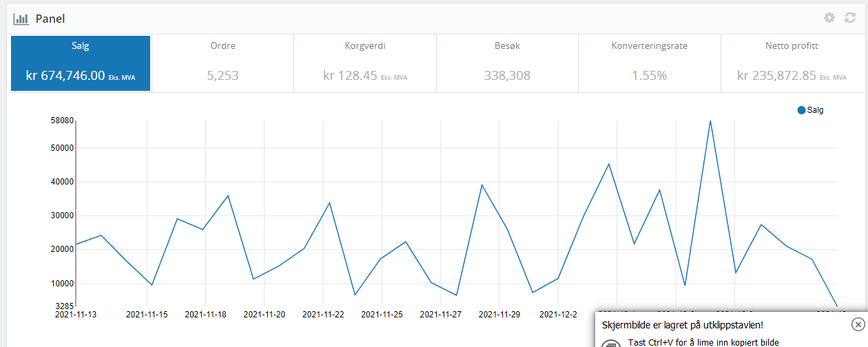This screenshot has width=868, height=347.
Task: Click the clipboard notification icon
Action: click(x=610, y=344)
